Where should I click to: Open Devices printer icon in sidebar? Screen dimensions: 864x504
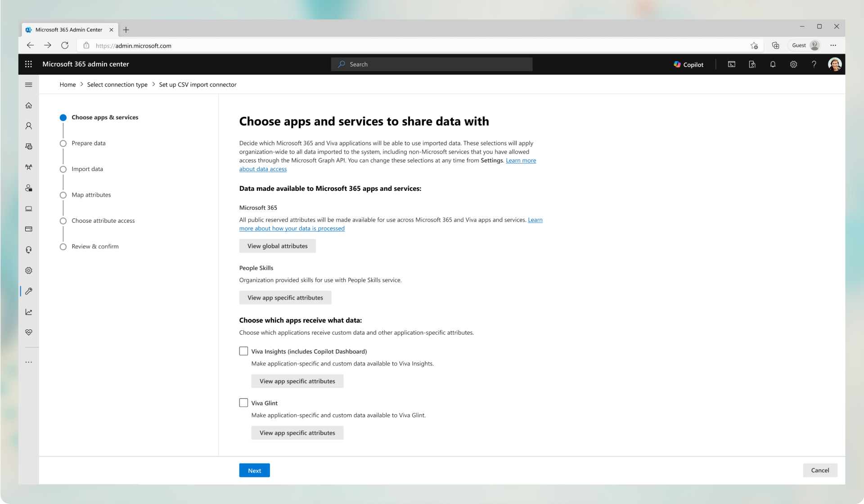tap(28, 147)
